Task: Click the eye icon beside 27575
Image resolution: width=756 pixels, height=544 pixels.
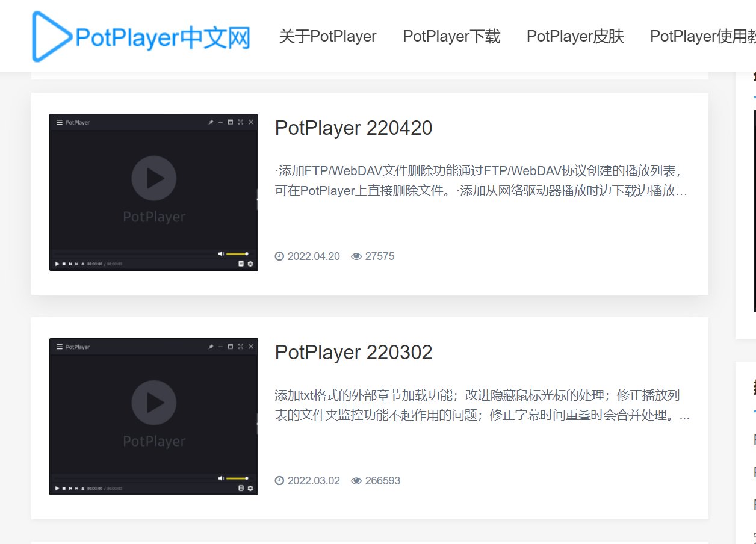Action: point(356,256)
